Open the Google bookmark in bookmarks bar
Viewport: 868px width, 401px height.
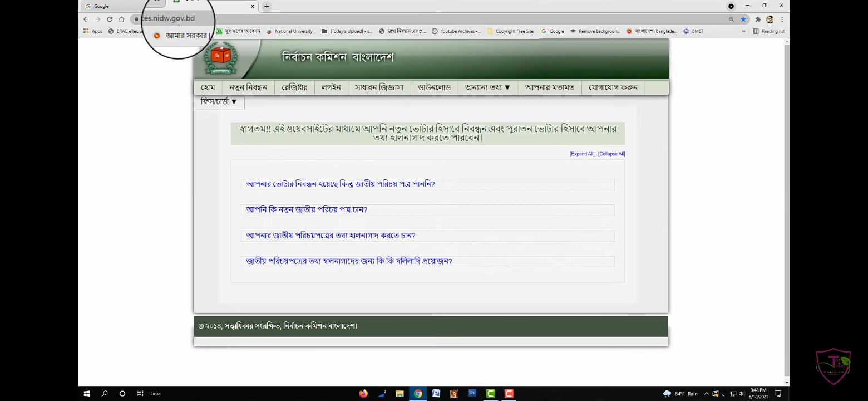553,31
